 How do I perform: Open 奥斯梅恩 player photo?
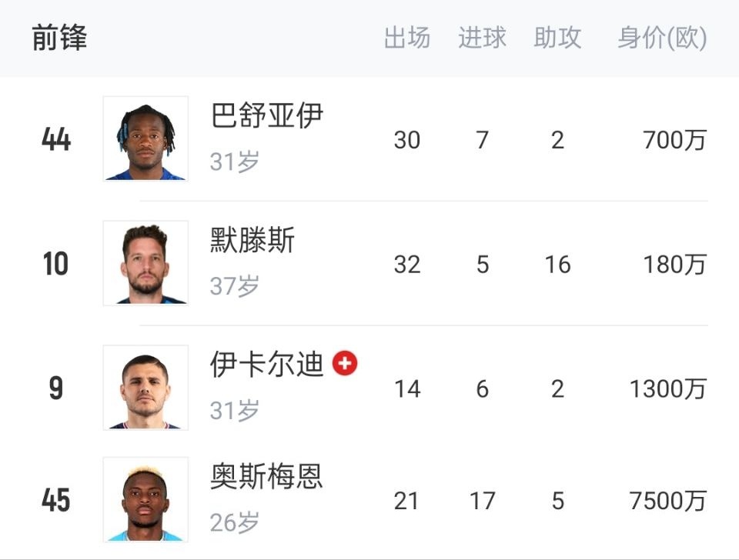coord(145,499)
